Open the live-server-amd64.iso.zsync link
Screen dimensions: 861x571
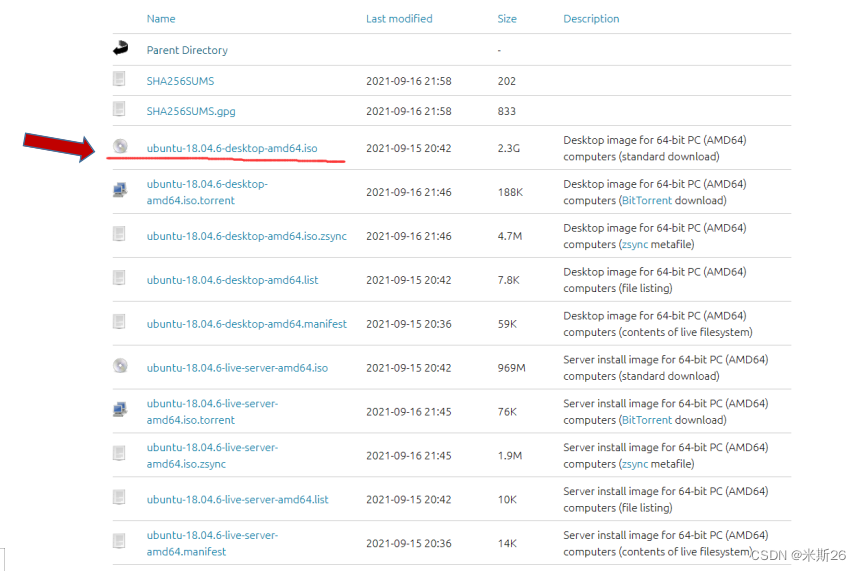[213, 456]
